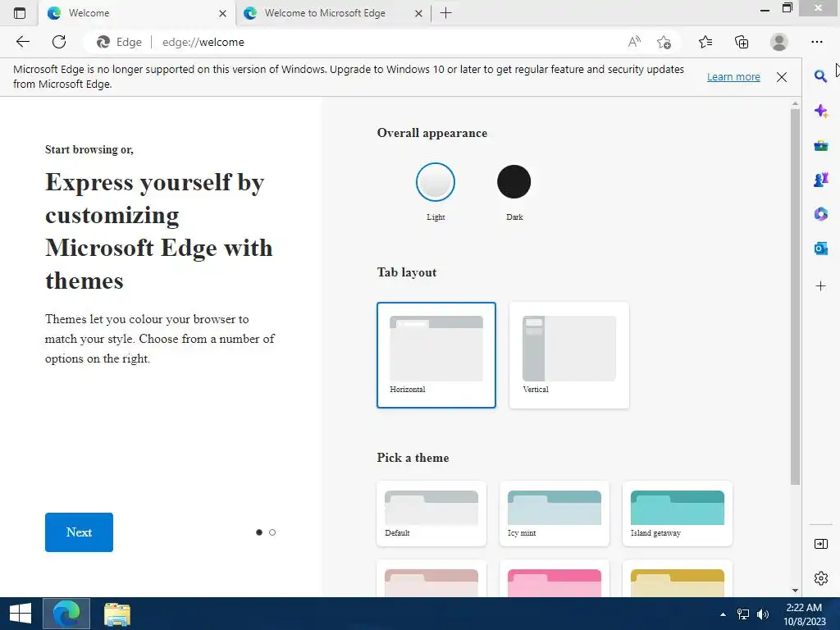Open the Favorites list icon
Viewport: 840px width, 630px height.
point(705,42)
